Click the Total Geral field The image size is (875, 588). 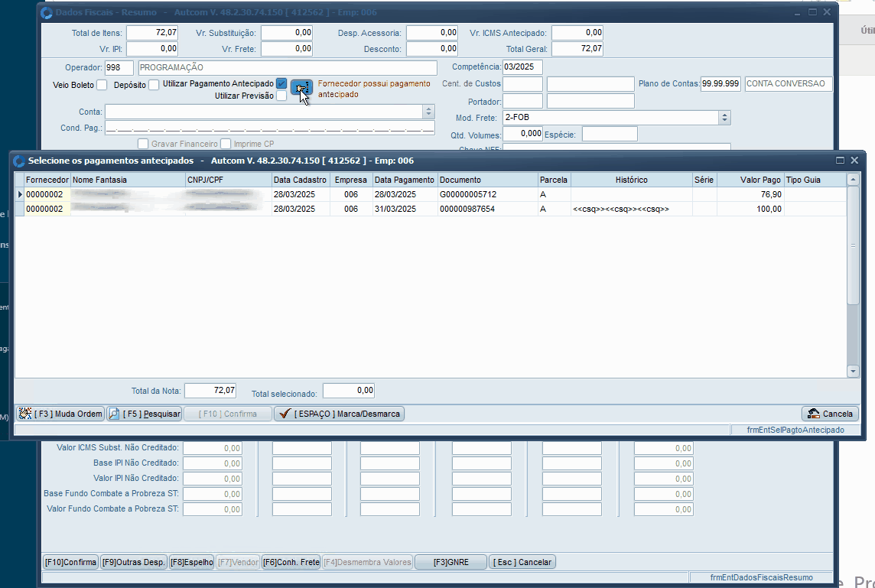point(577,48)
